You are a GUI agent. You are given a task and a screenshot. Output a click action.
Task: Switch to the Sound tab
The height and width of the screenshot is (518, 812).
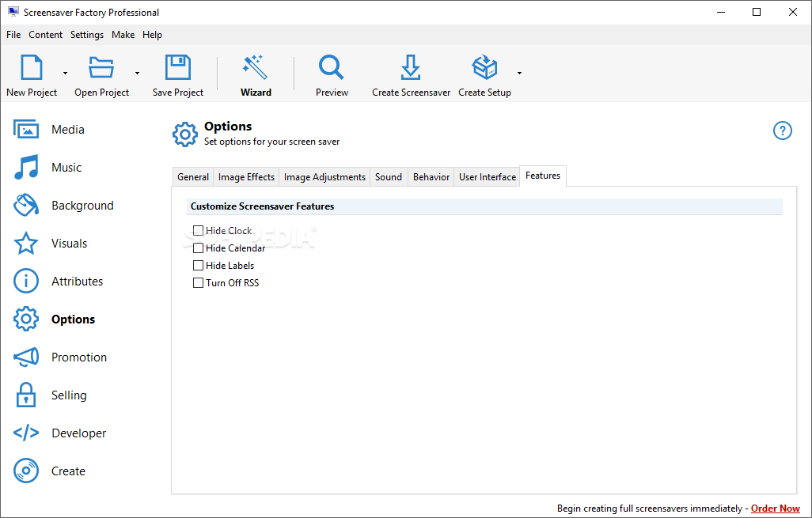pos(389,177)
